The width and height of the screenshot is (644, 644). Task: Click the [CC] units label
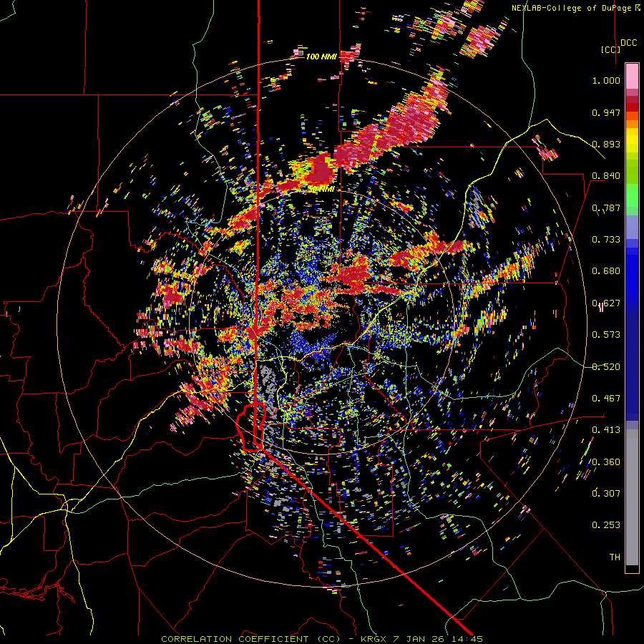click(x=610, y=49)
